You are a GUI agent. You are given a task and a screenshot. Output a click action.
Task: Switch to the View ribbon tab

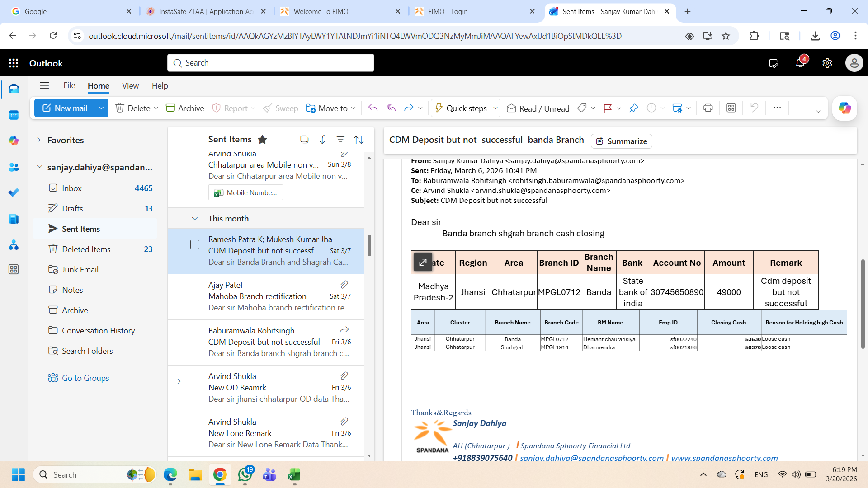coord(130,86)
